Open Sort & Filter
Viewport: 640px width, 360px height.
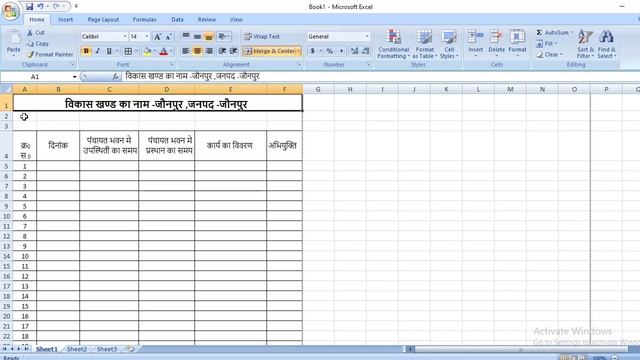tap(585, 44)
